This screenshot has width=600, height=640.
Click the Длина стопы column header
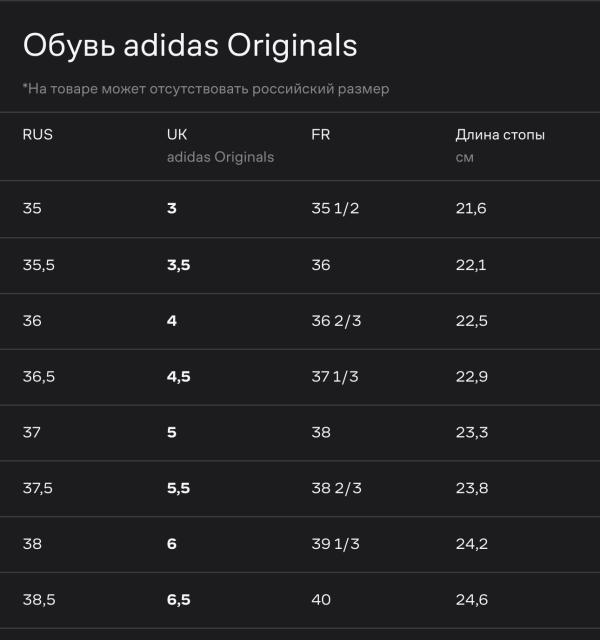point(500,135)
